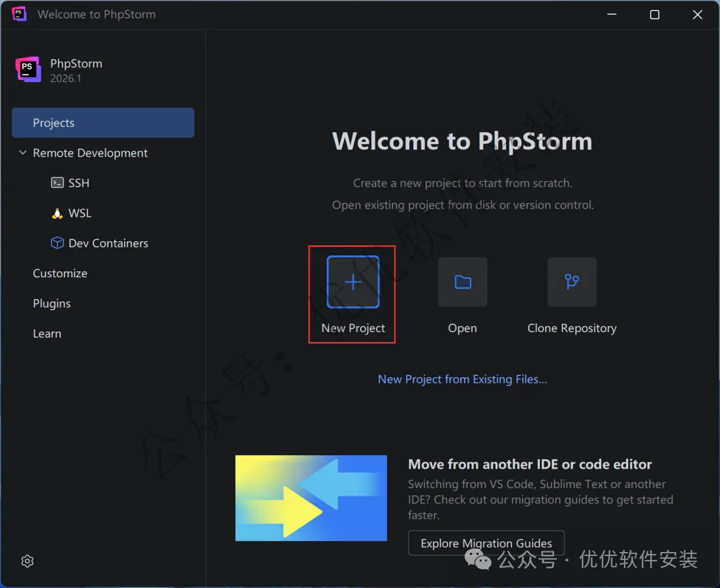This screenshot has width=720, height=588.
Task: Click Explore Migration Guides button
Action: tap(486, 543)
